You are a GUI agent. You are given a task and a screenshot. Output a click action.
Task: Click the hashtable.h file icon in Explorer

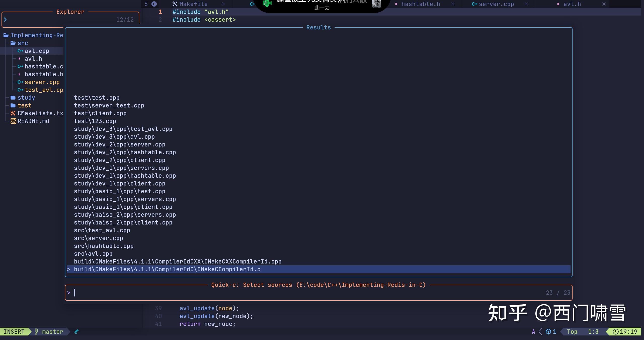19,74
